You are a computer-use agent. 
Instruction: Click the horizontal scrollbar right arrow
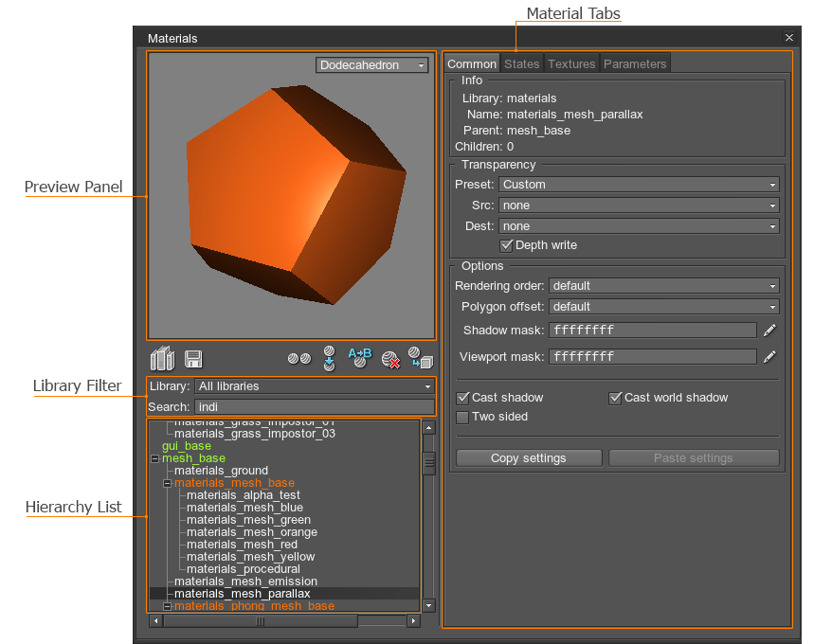point(413,620)
